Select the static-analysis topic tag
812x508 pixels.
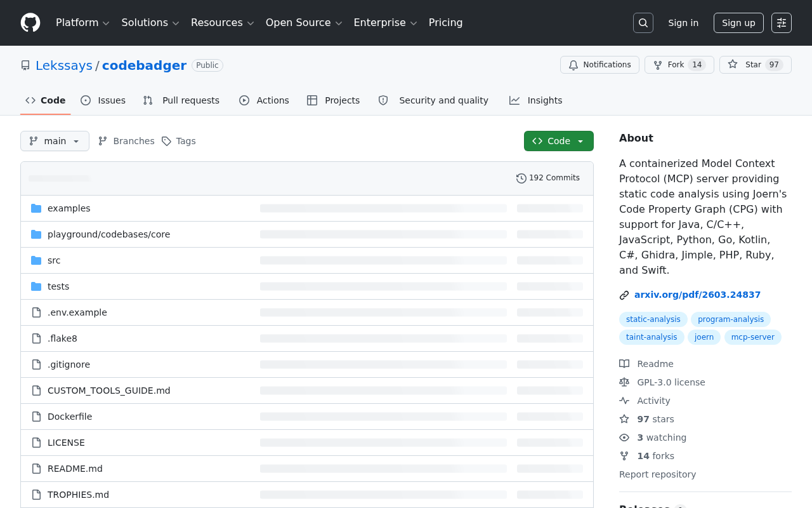[x=653, y=319]
